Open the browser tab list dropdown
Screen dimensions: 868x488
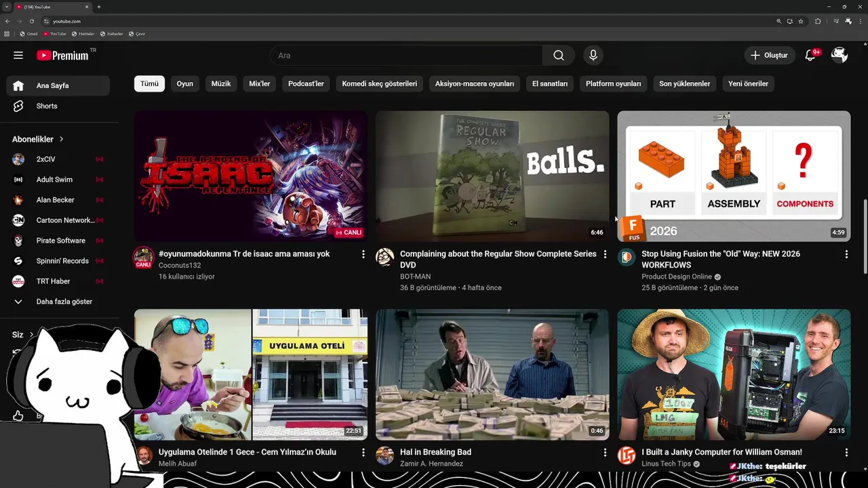click(x=6, y=7)
